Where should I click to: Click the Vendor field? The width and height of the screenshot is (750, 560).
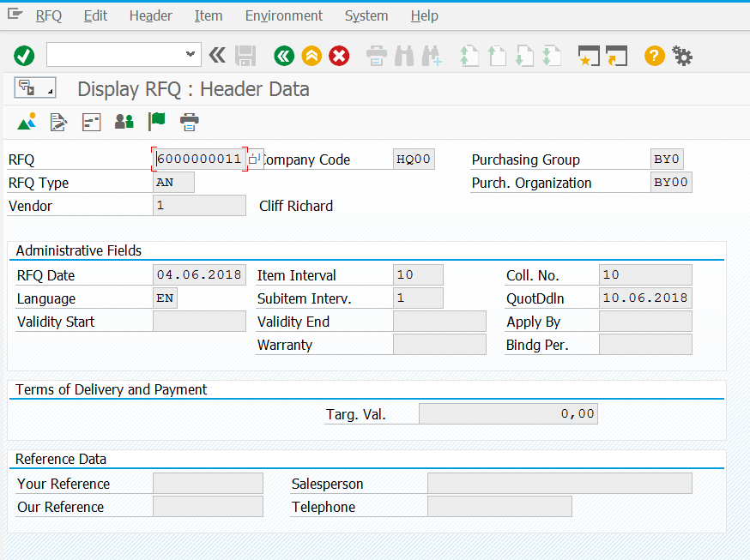[x=199, y=206]
